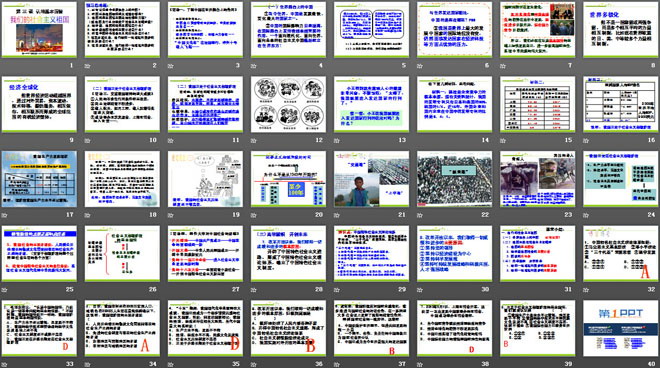Select slide 33 quiz thumbnail

coord(39,328)
